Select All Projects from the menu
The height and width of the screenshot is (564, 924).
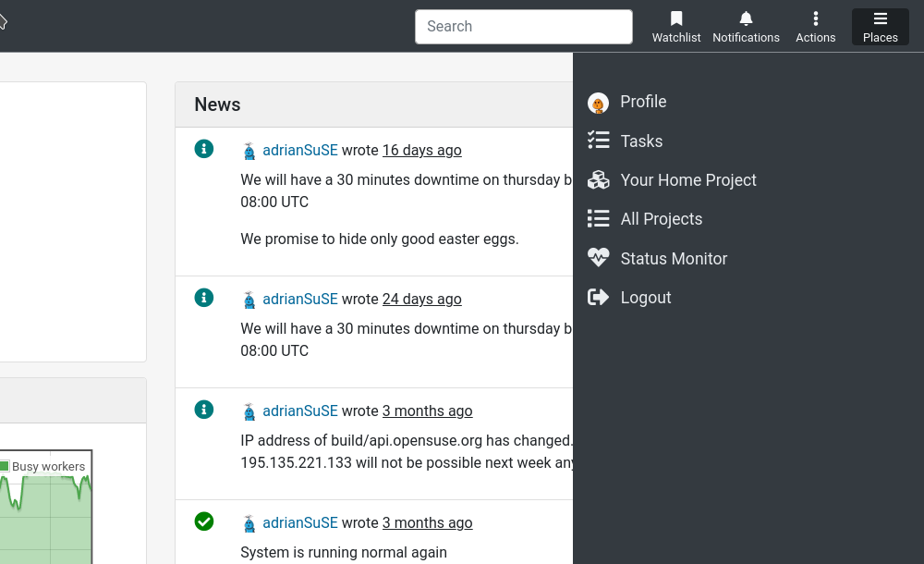660,218
